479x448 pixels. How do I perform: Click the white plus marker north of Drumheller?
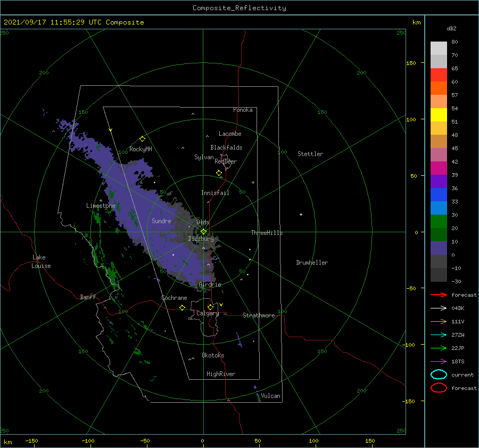tap(301, 214)
